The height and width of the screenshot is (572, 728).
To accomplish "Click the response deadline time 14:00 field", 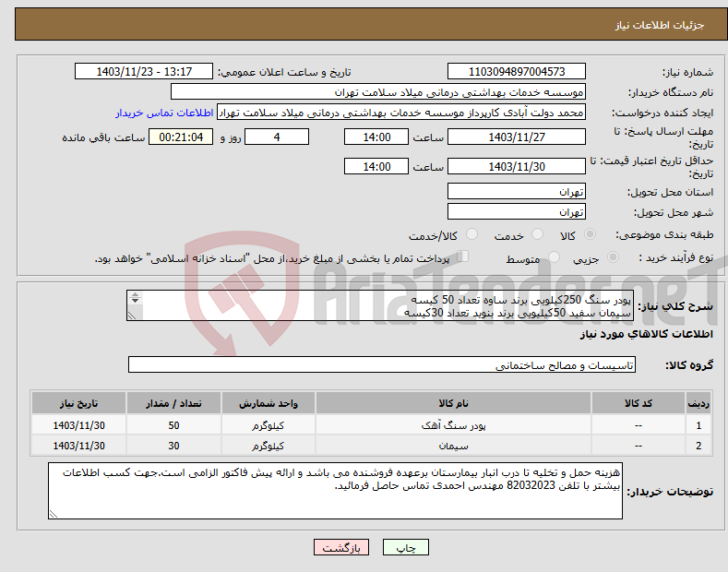I will pyautogui.click(x=376, y=137).
